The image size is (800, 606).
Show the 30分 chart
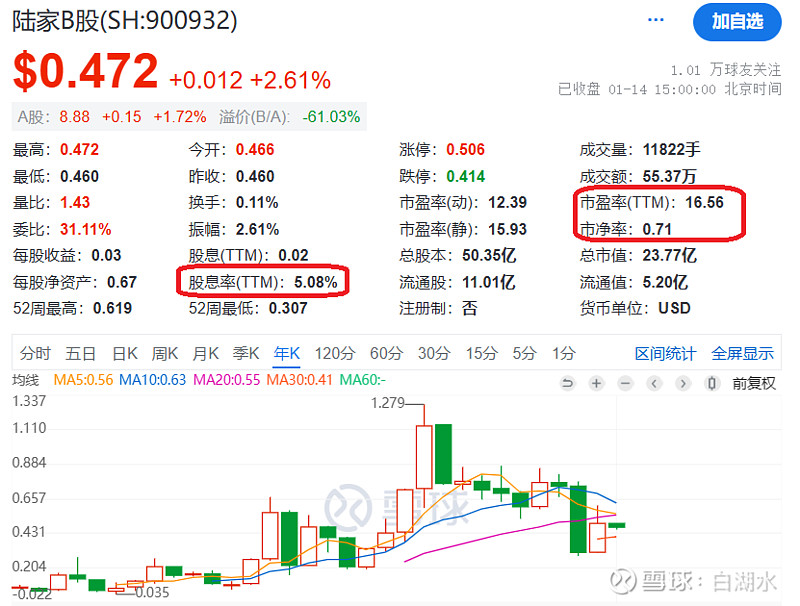(x=434, y=353)
